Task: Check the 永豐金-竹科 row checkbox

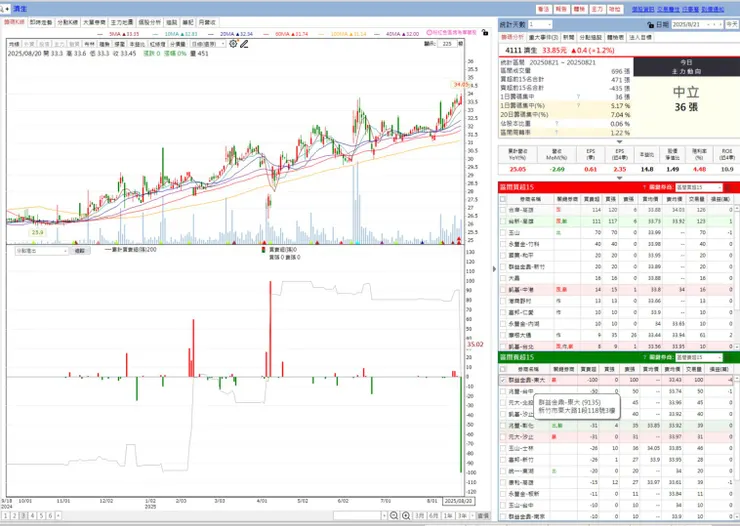Action: 503,244
